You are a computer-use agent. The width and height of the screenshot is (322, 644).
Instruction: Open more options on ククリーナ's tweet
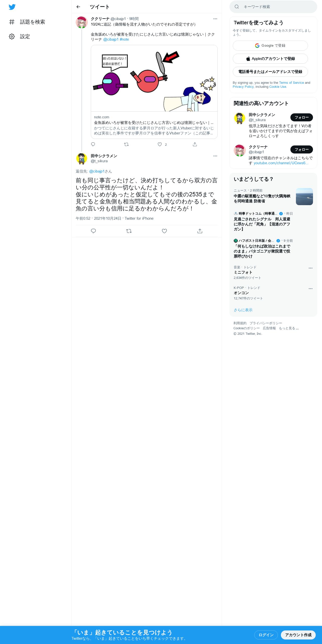tap(215, 19)
